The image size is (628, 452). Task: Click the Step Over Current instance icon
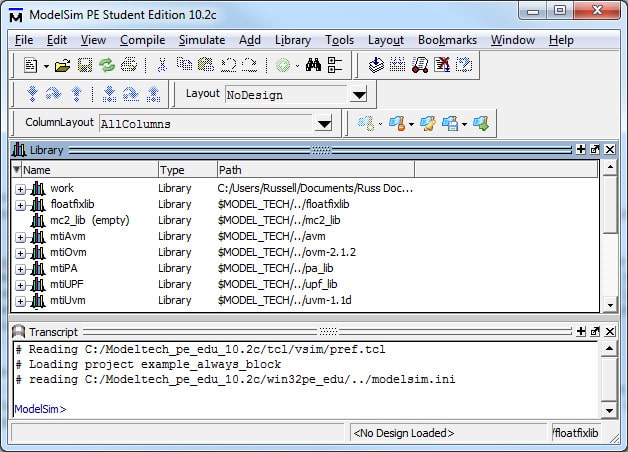click(131, 94)
